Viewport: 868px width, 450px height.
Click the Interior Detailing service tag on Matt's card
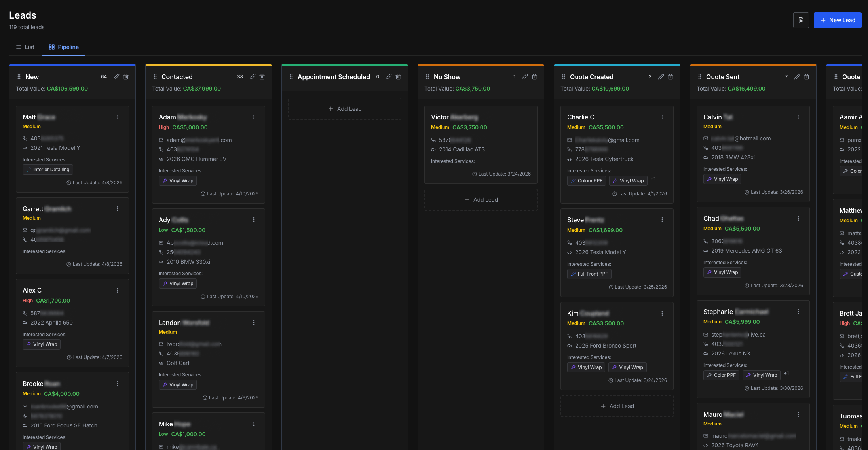click(x=48, y=170)
